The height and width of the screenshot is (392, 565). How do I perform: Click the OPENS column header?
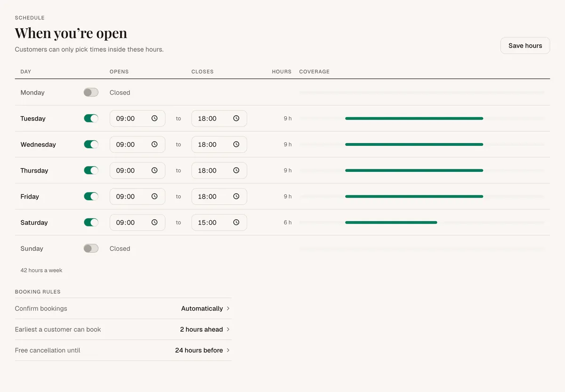pyautogui.click(x=119, y=72)
